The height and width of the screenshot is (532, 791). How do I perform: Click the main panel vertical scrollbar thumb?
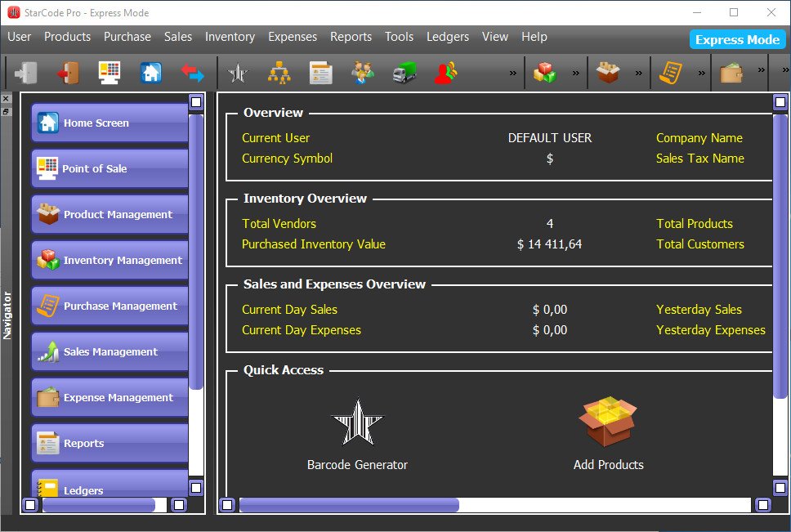[780, 256]
